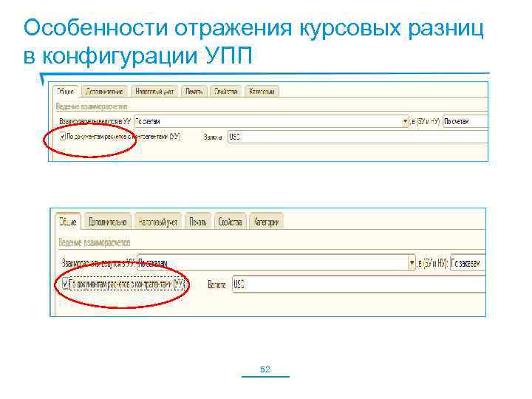Switch to Дополнительно tab in the upper form
This screenshot has width=532, height=399.
(104, 92)
